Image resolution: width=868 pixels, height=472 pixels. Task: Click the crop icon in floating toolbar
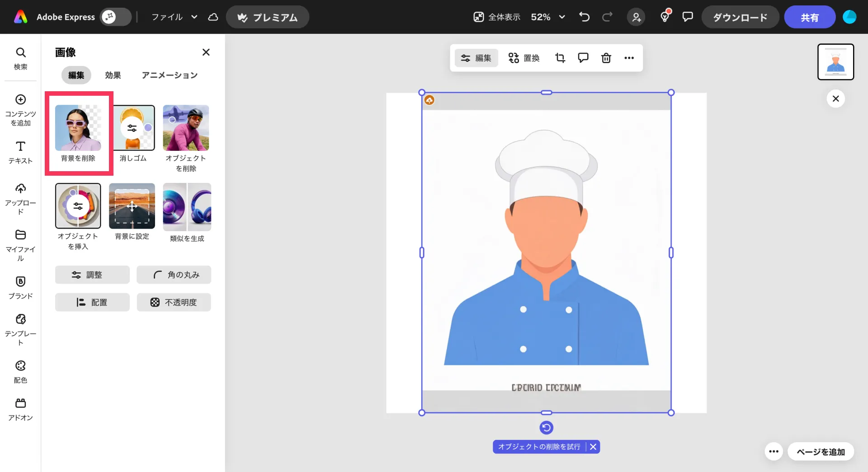point(560,58)
